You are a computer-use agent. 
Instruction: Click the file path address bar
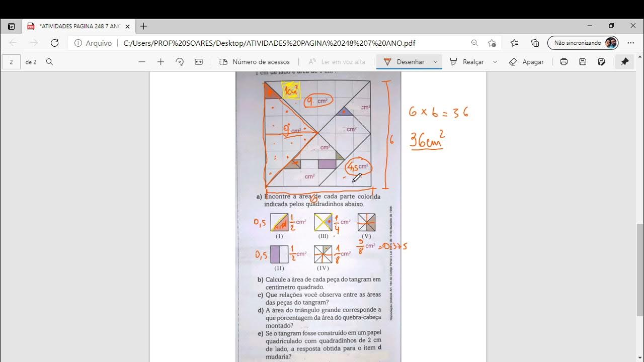(x=269, y=43)
